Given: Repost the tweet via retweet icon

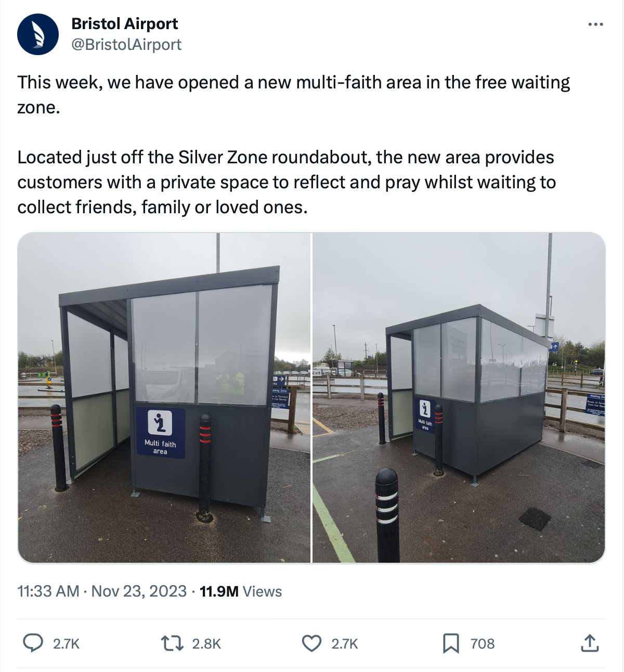Looking at the screenshot, I should [x=173, y=643].
